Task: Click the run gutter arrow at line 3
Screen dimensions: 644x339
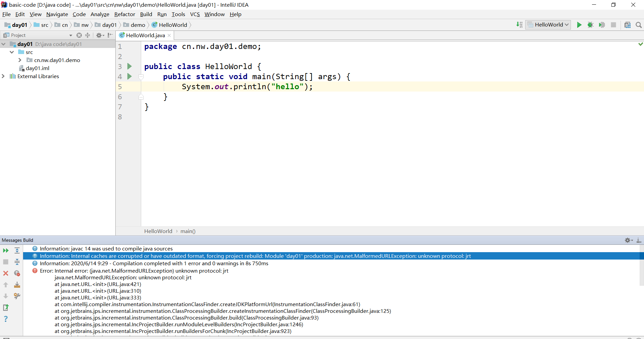Action: pyautogui.click(x=129, y=66)
